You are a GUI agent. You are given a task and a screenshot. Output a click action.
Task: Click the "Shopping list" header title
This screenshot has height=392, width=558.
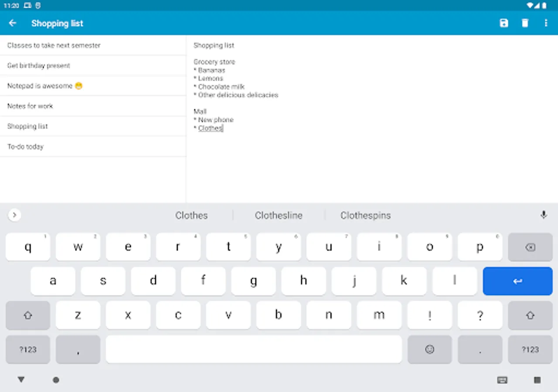[57, 24]
